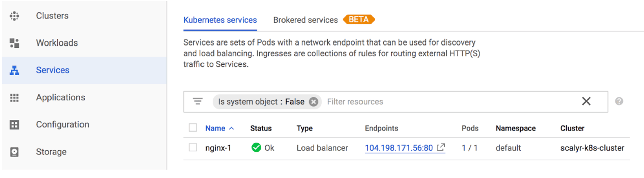Toggle the select-all checkbox in table header
Image resolution: width=644 pixels, height=178 pixels.
(x=193, y=128)
